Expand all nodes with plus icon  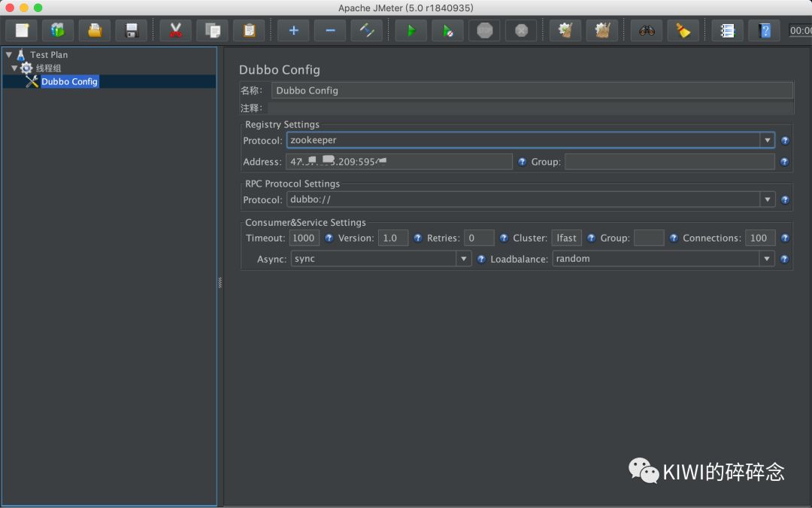(293, 31)
